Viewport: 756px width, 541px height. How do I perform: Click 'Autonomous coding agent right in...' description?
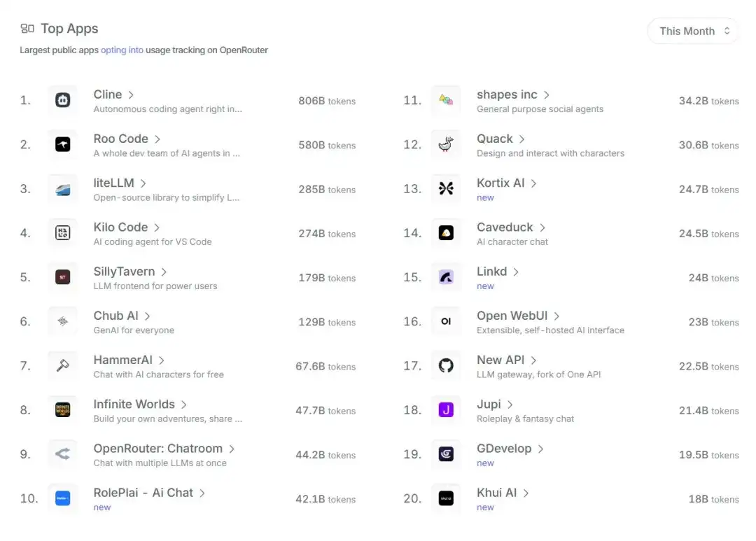pyautogui.click(x=168, y=109)
